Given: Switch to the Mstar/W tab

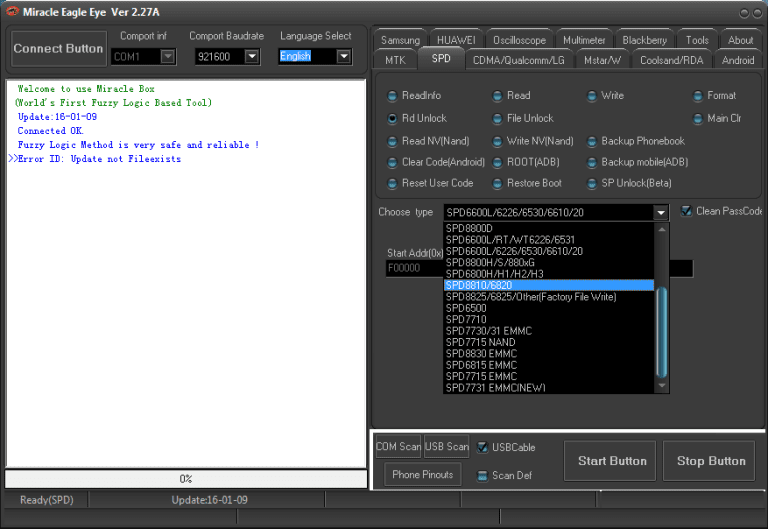Looking at the screenshot, I should 602,60.
